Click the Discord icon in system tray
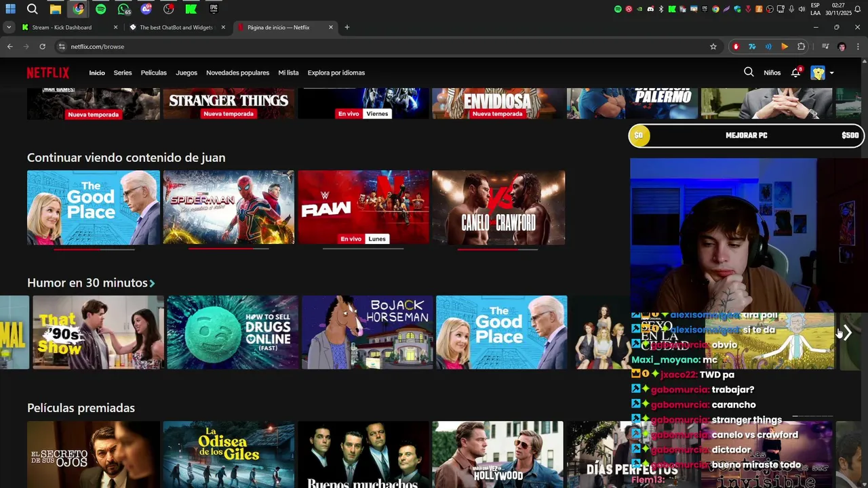 coord(650,9)
